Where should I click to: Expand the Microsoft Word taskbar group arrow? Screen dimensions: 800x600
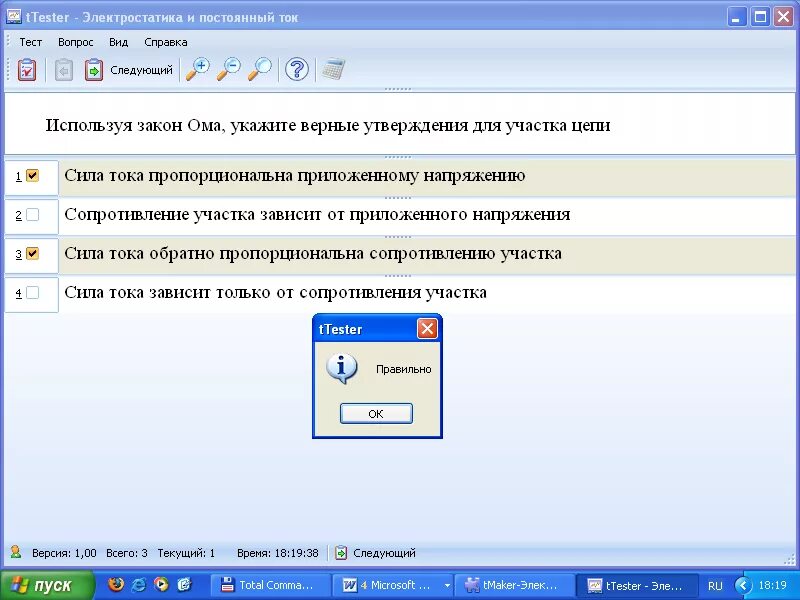click(x=447, y=585)
